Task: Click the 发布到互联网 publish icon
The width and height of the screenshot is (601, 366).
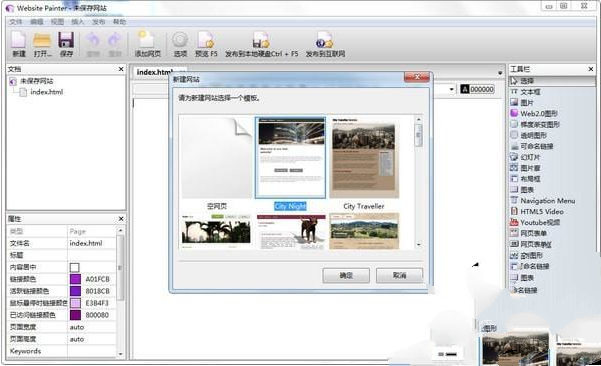Action: point(325,40)
